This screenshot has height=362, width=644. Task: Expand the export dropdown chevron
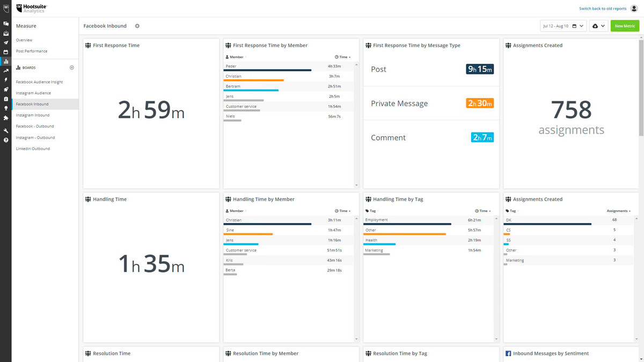[603, 26]
